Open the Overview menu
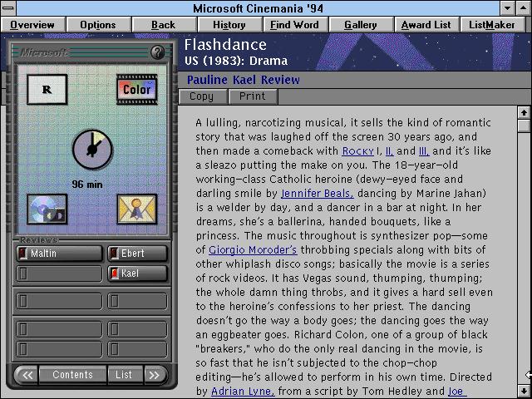Screen dimensions: 532x399 tap(32, 25)
